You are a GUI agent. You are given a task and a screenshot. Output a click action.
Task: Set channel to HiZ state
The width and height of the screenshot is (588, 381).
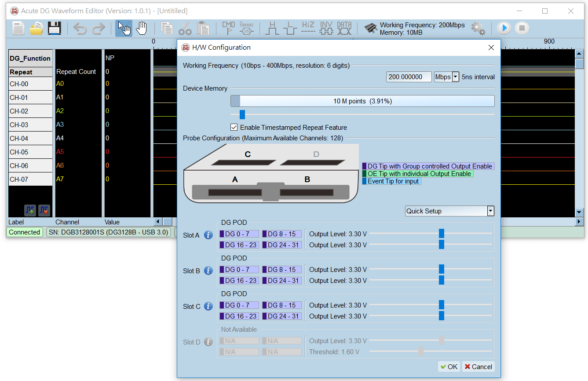click(308, 28)
